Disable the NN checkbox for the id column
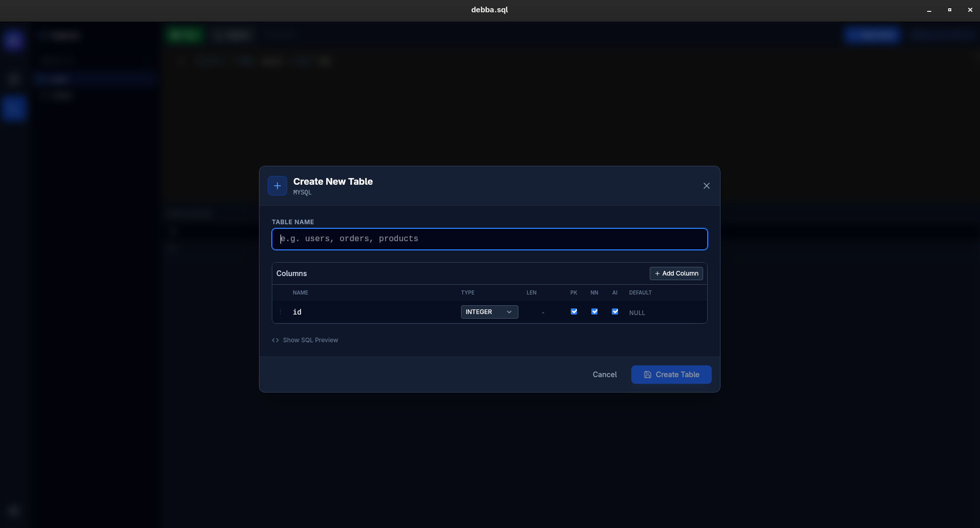The width and height of the screenshot is (980, 528). (x=594, y=311)
